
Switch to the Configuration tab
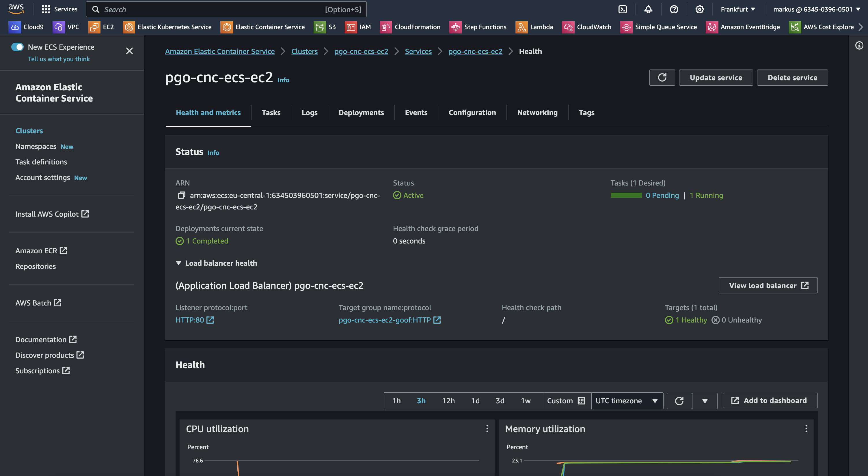[472, 113]
